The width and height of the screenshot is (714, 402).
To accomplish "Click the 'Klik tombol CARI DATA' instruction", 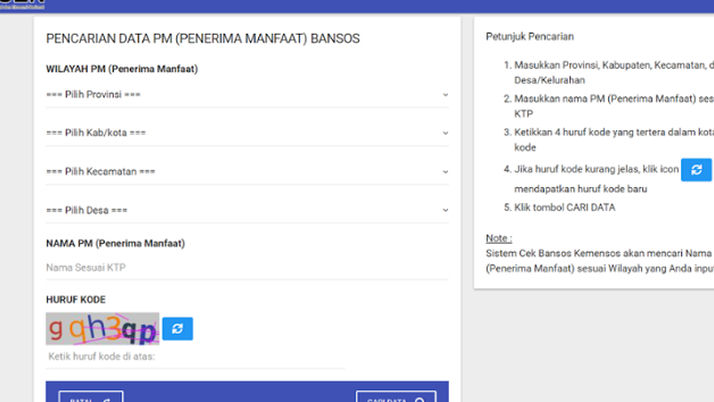I will point(565,208).
